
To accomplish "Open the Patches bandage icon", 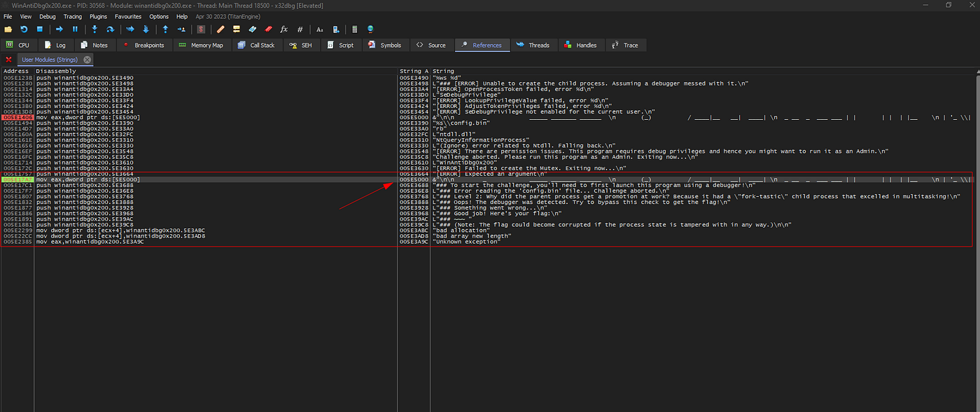I will pyautogui.click(x=220, y=29).
